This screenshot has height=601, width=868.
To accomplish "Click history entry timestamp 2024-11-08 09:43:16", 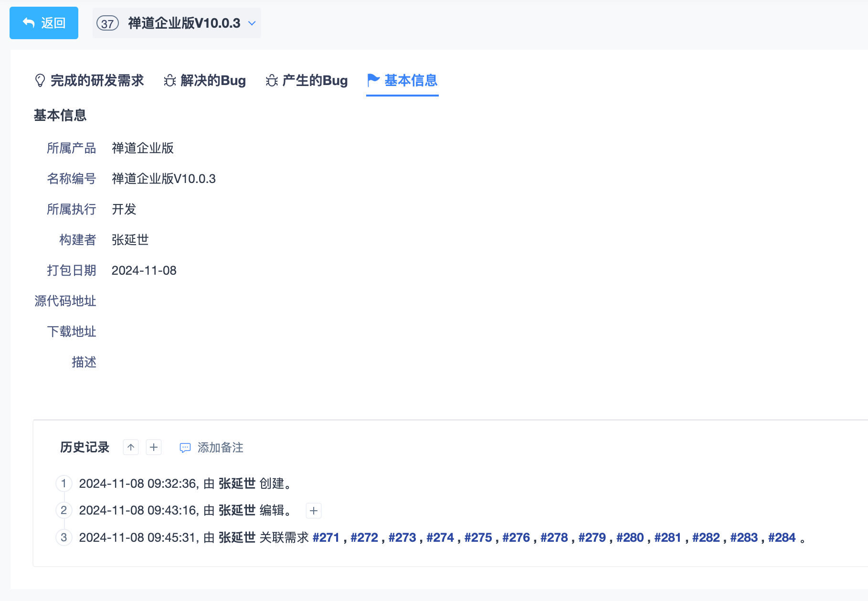I will pos(138,510).
